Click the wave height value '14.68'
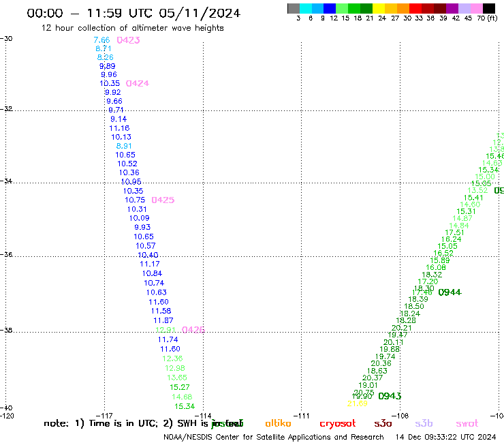 click(x=182, y=397)
